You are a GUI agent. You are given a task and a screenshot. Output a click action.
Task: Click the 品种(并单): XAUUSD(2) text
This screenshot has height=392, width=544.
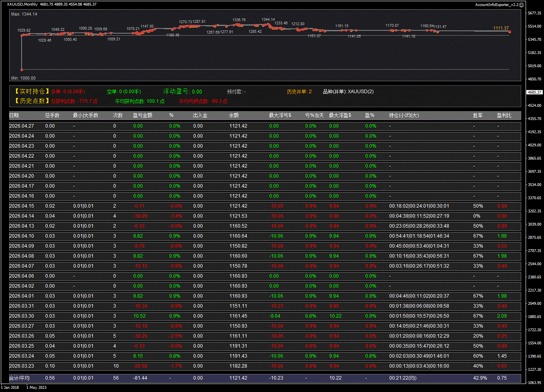click(348, 92)
